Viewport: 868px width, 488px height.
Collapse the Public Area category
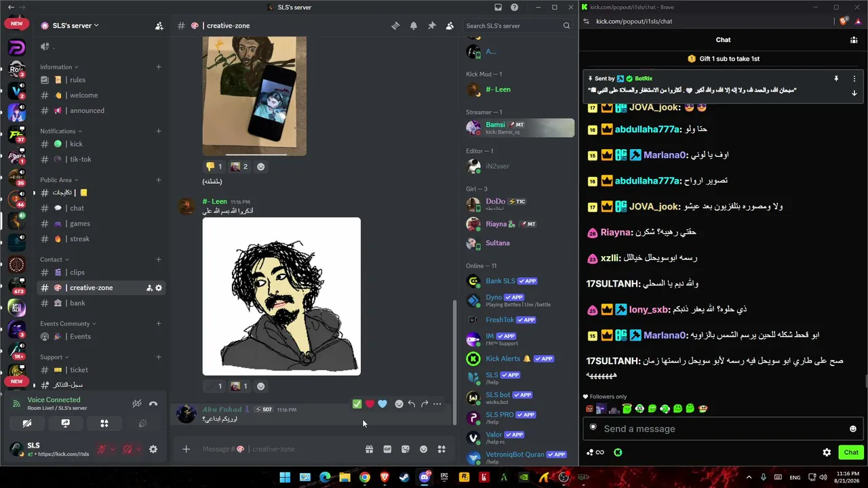tap(59, 180)
